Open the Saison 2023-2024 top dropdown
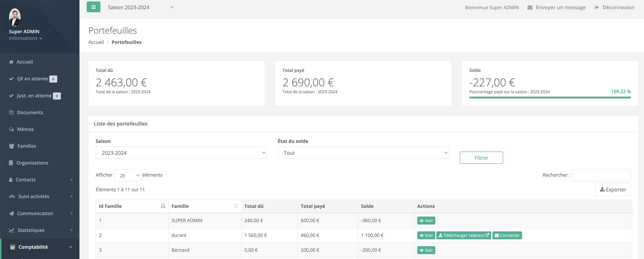This screenshot has height=259, width=644. pyautogui.click(x=141, y=7)
